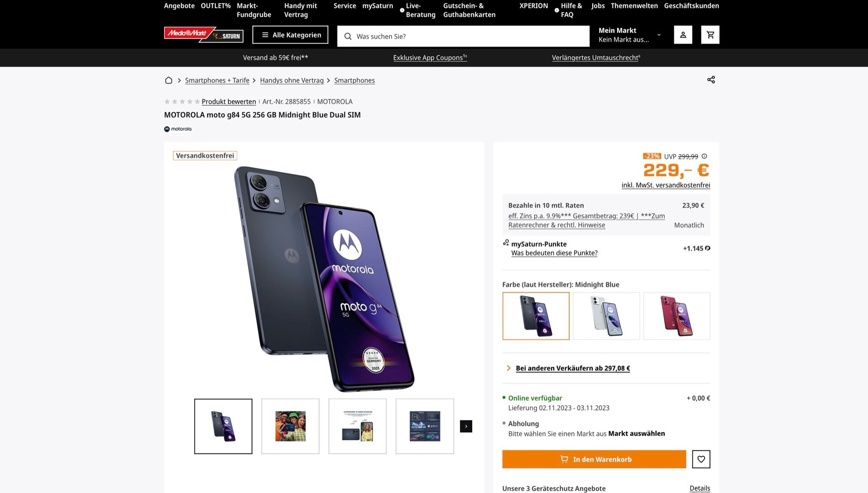
Task: Open the Markt auswählen link
Action: click(636, 434)
